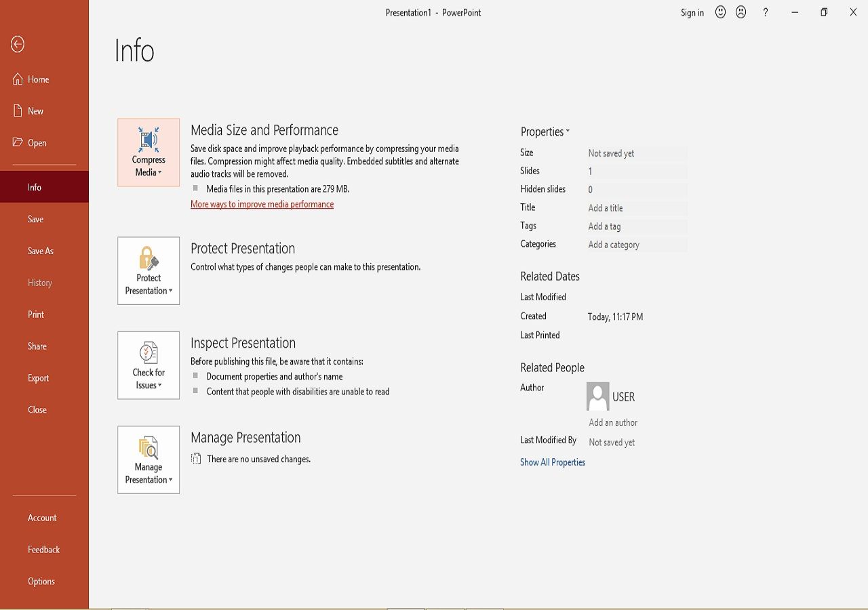This screenshot has height=610, width=868.
Task: Click the 'Add a tag' field
Action: pos(637,226)
